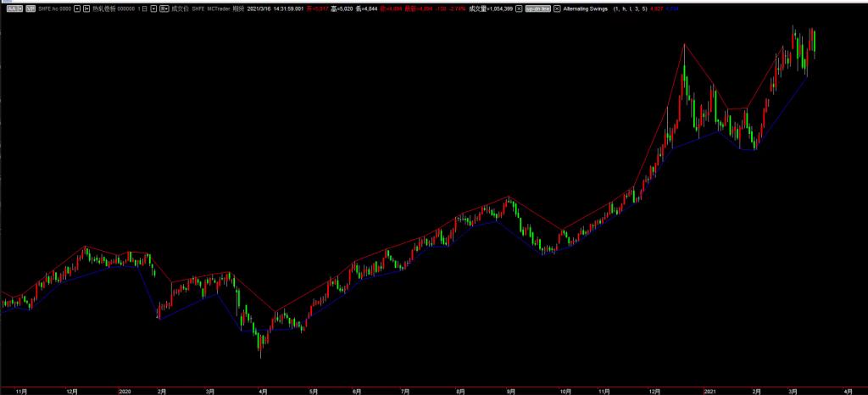Toggle the checkbox after the volume value
868x395 pixels.
[520, 8]
